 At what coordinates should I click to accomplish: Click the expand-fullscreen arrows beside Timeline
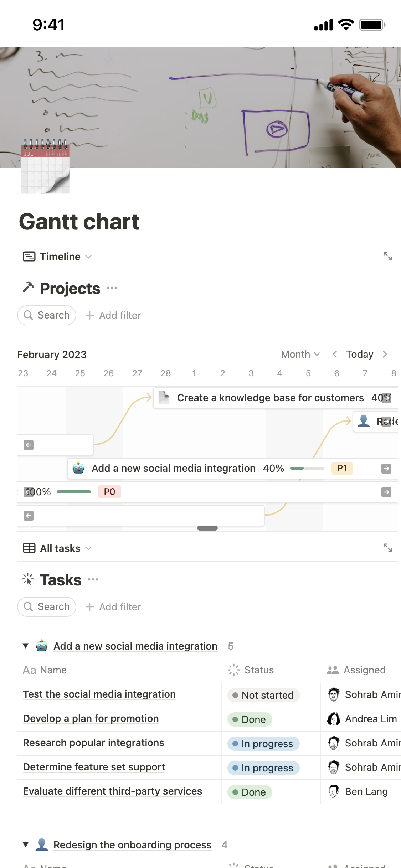point(389,256)
